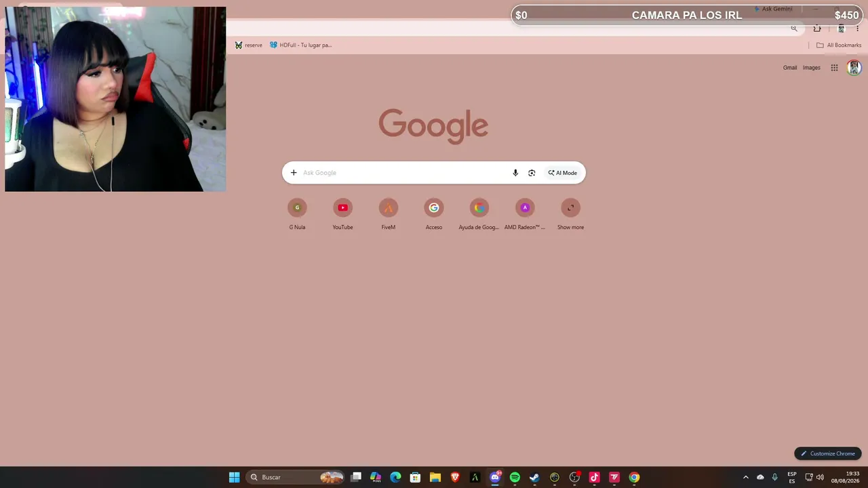Click the microphone icon in the system tray
Image resolution: width=868 pixels, height=488 pixels.
click(x=774, y=477)
